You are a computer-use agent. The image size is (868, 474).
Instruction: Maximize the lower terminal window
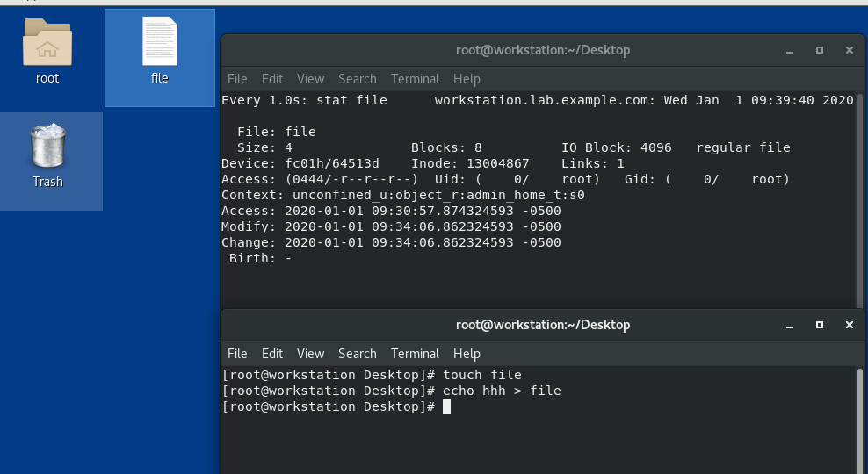pos(820,325)
